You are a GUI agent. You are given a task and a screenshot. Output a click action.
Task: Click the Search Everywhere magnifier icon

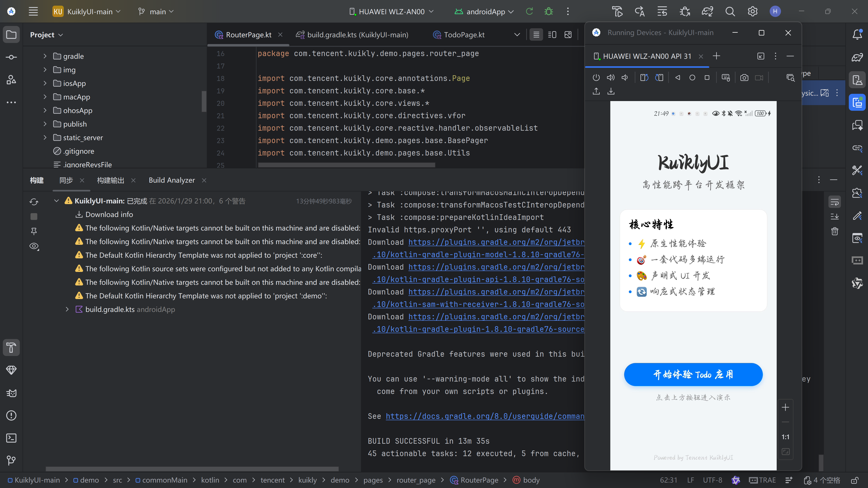[x=730, y=12]
